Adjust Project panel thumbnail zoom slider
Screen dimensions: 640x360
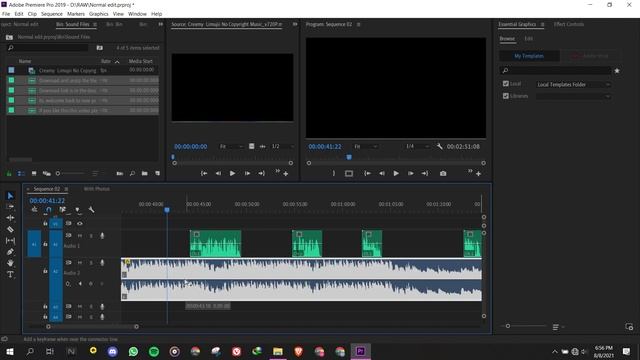click(x=58, y=173)
